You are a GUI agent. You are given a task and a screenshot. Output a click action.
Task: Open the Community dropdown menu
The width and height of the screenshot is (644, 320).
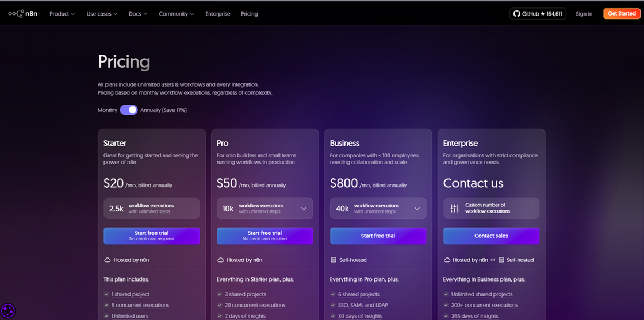point(176,14)
